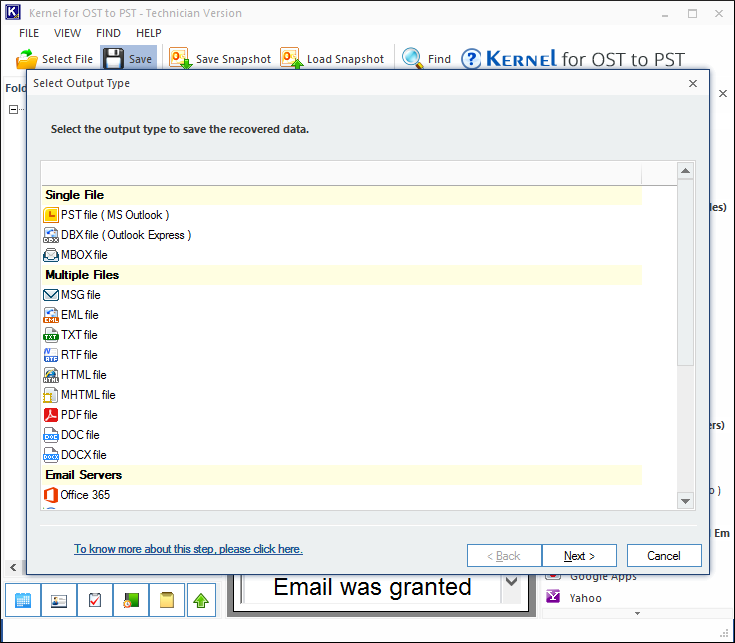
Task: Open the FILE menu
Action: [29, 33]
